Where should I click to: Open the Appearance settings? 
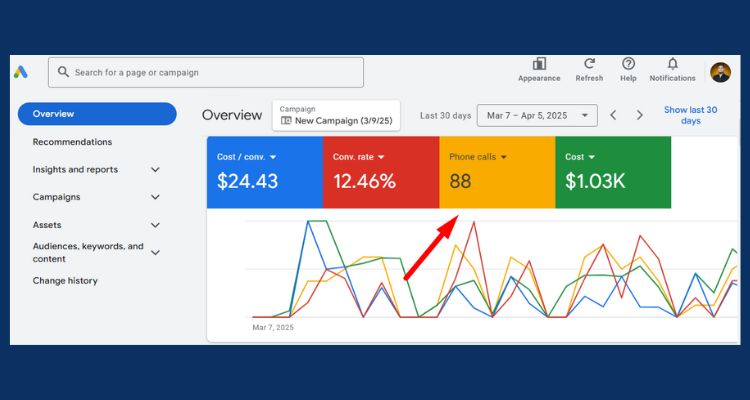pos(539,70)
